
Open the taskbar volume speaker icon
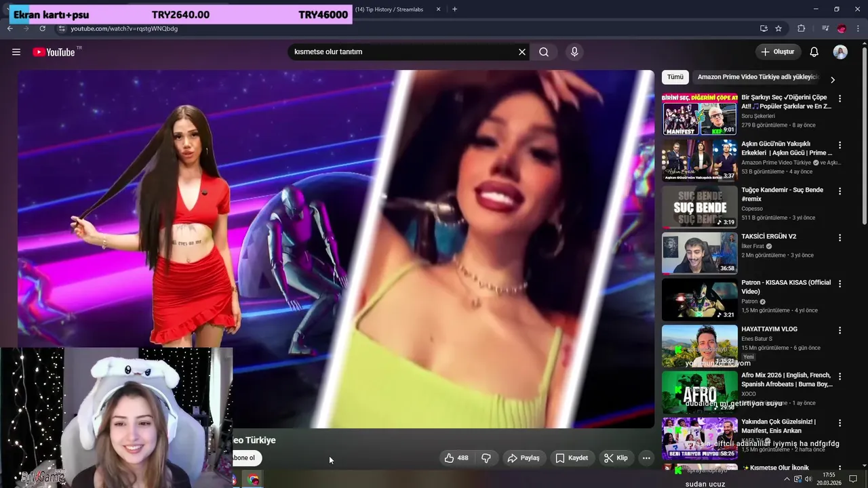pyautogui.click(x=808, y=479)
